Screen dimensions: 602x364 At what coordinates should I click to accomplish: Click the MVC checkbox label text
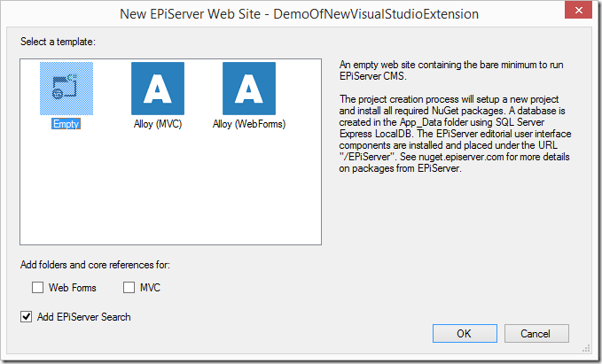click(x=150, y=287)
